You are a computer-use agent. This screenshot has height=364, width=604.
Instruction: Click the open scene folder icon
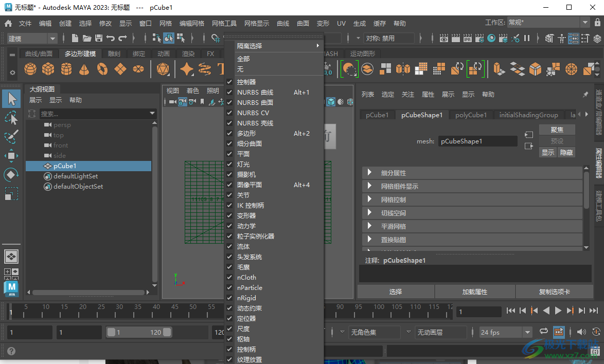pyautogui.click(x=87, y=38)
